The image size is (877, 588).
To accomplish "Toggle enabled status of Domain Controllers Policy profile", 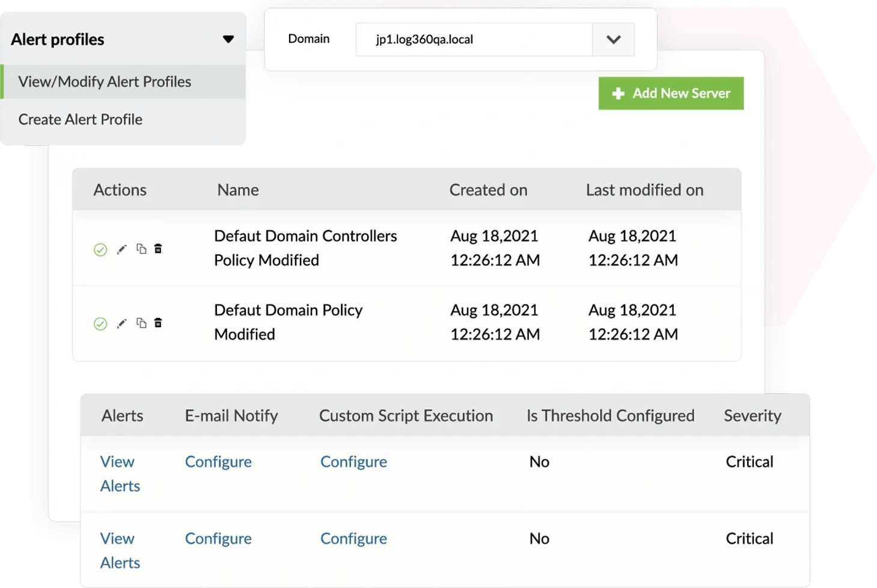I will [100, 250].
